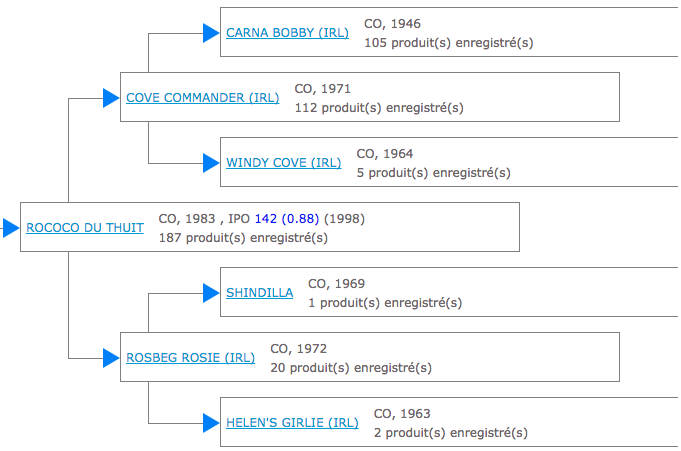This screenshot has height=451, width=681.
Task: Visit the SHINDILLA pedigree link
Action: tap(259, 293)
